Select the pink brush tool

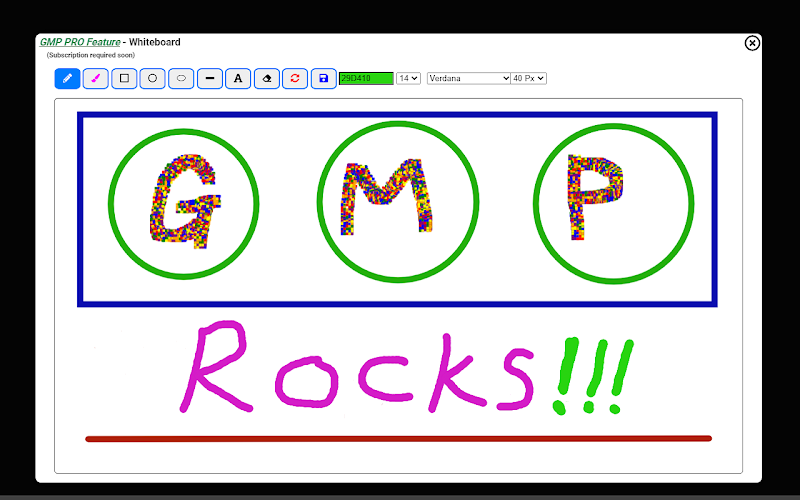(96, 79)
